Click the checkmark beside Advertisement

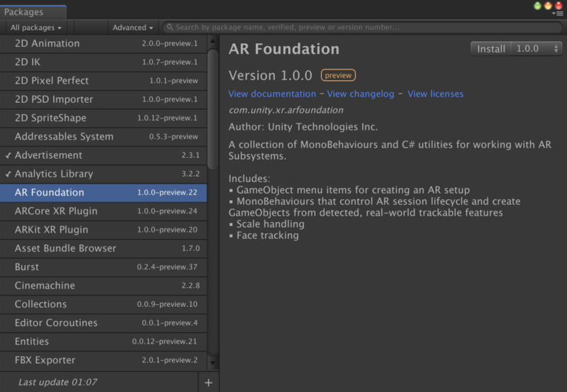(x=8, y=155)
